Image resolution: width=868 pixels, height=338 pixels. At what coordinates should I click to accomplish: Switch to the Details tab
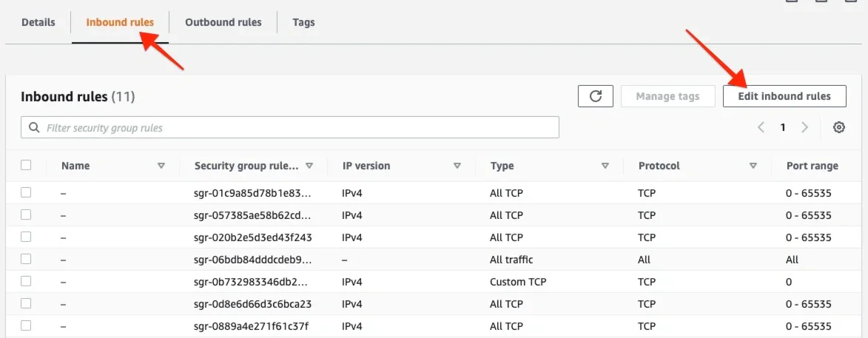point(38,23)
